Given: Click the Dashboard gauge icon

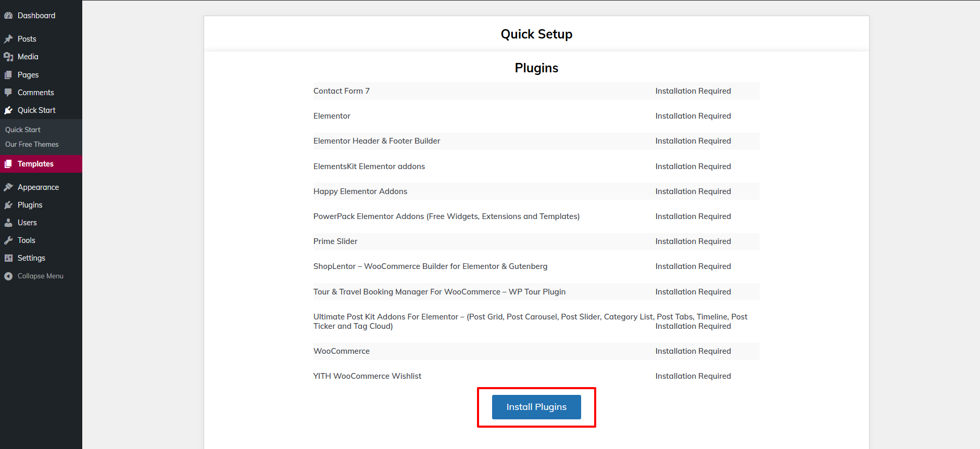Looking at the screenshot, I should (8, 16).
